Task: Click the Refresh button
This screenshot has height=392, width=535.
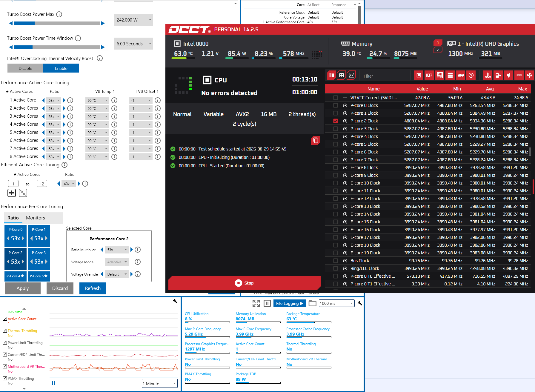Action: pyautogui.click(x=93, y=288)
